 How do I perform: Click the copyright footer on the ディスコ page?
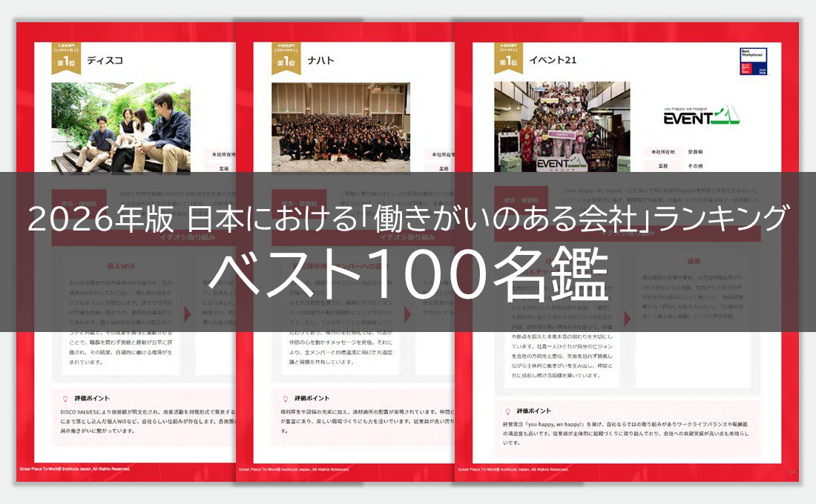(x=75, y=469)
